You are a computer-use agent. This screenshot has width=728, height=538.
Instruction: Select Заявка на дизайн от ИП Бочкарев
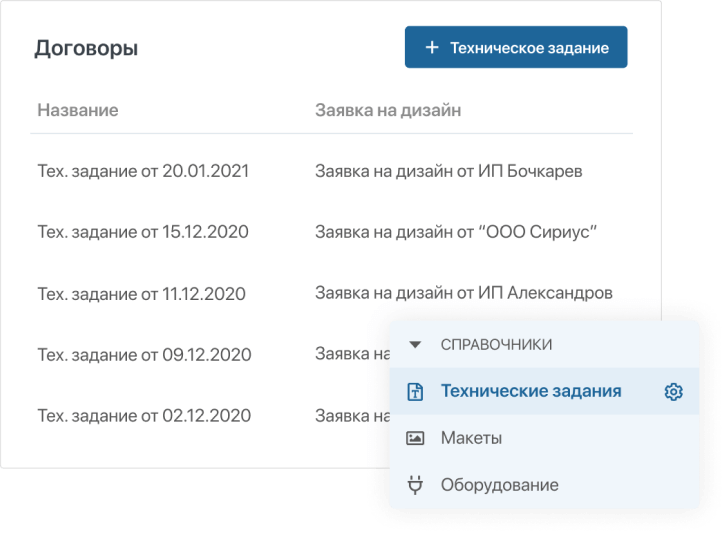(x=448, y=171)
